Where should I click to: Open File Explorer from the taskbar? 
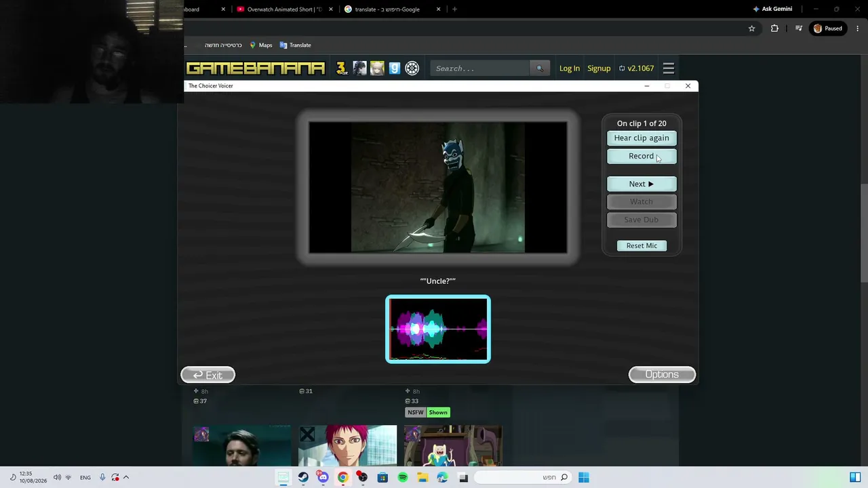[422, 478]
